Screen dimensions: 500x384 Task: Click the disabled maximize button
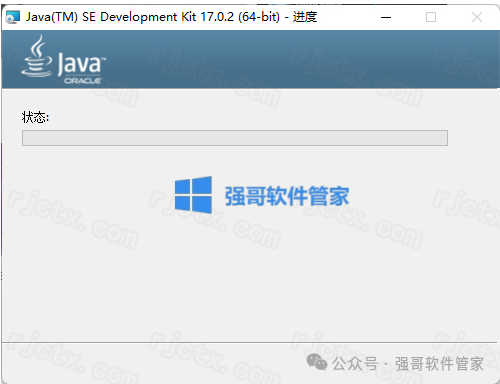431,17
